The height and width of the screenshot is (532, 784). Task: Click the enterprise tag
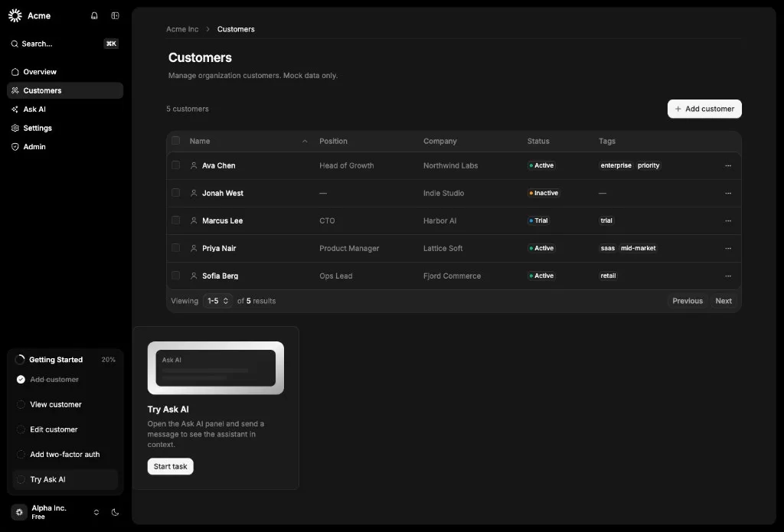tap(616, 165)
